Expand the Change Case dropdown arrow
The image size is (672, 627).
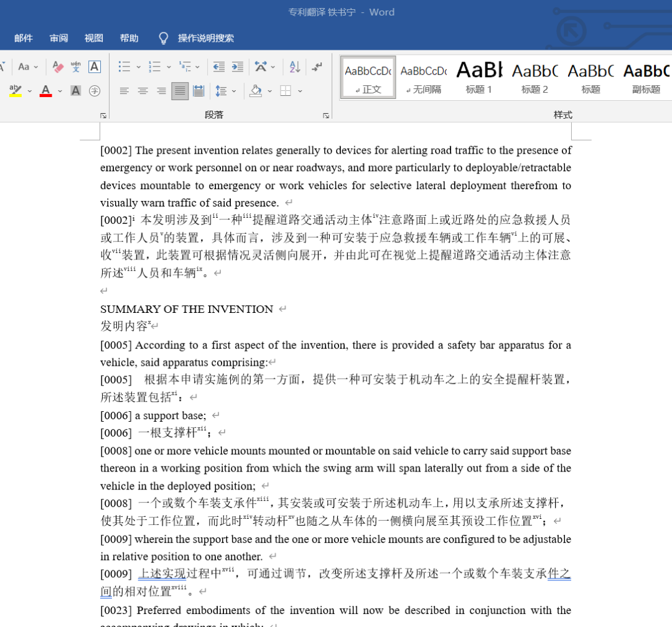coord(36,67)
